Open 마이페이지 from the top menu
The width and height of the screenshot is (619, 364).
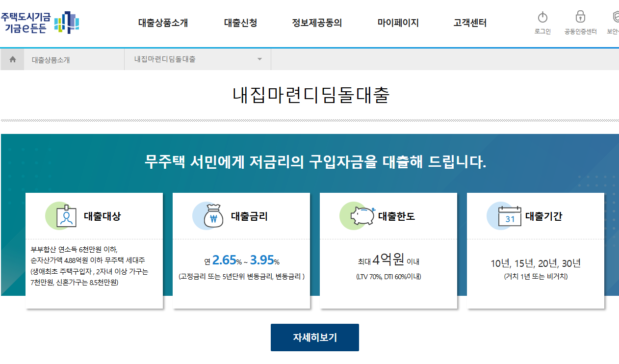click(x=398, y=22)
